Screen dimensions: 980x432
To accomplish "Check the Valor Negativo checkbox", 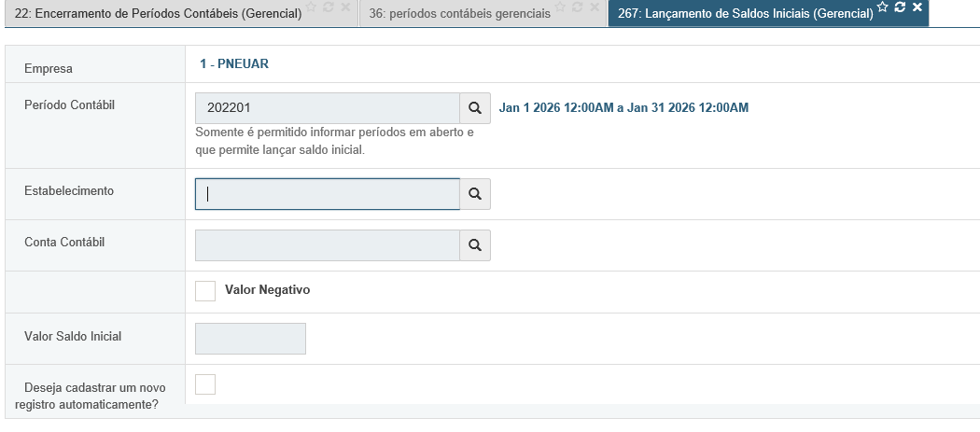I will click(x=205, y=291).
